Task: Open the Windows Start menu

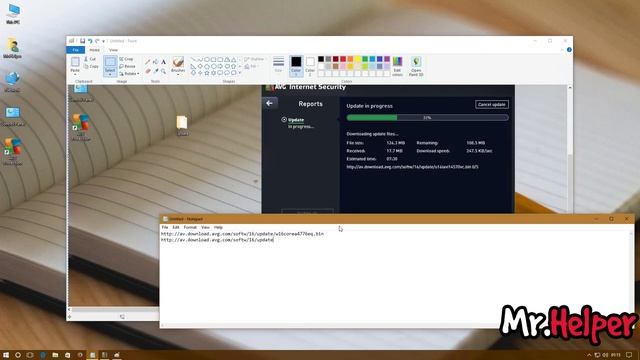Action: pyautogui.click(x=6, y=355)
